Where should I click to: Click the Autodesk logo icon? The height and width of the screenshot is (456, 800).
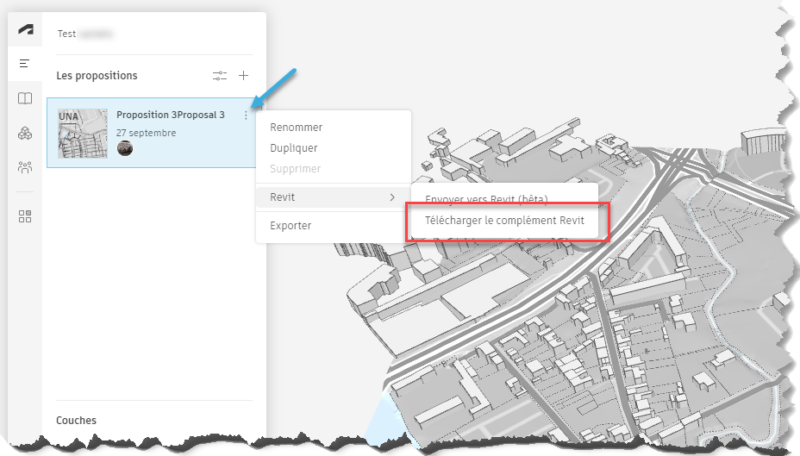click(25, 30)
